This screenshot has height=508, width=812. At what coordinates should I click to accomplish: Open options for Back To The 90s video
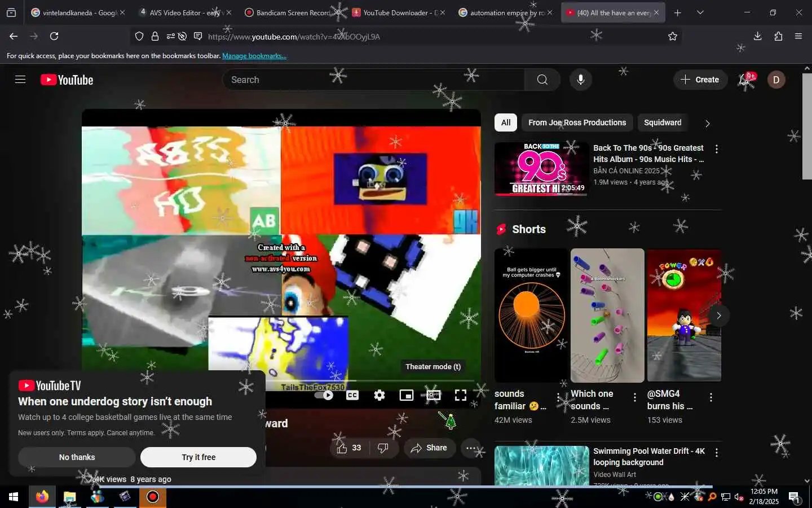pyautogui.click(x=717, y=149)
